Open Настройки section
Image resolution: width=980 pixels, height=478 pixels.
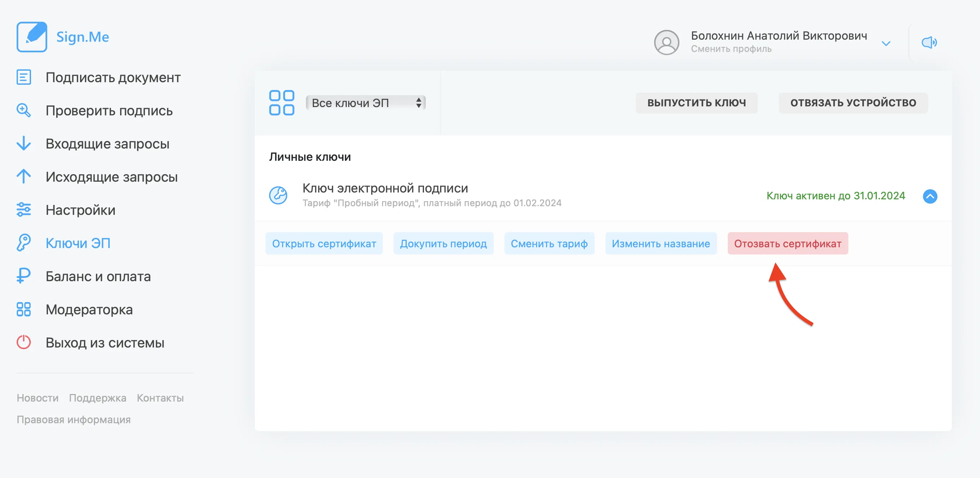[x=80, y=210]
